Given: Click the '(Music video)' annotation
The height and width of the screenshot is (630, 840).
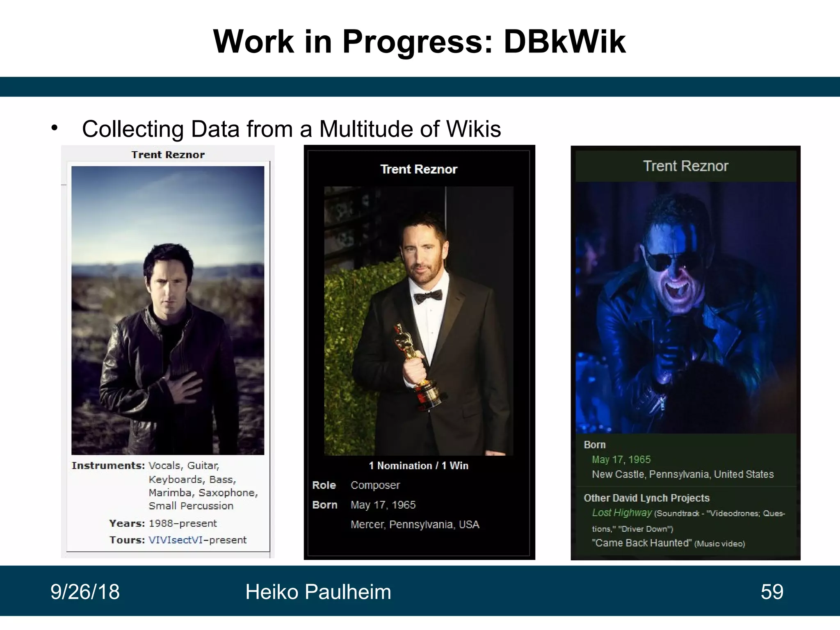Looking at the screenshot, I should [720, 544].
